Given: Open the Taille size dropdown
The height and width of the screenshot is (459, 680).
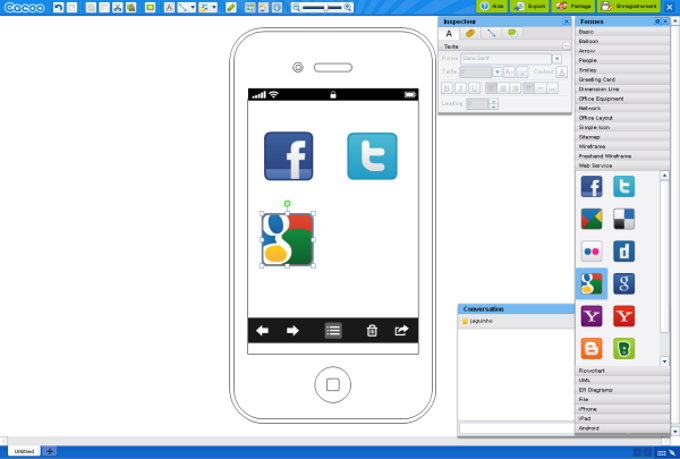Looking at the screenshot, I should (x=497, y=72).
